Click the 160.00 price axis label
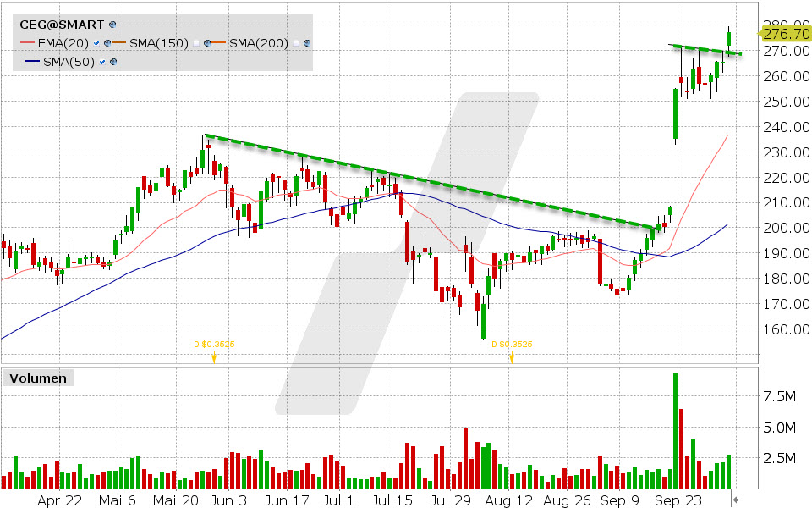This screenshot has height=508, width=812. pyautogui.click(x=787, y=329)
